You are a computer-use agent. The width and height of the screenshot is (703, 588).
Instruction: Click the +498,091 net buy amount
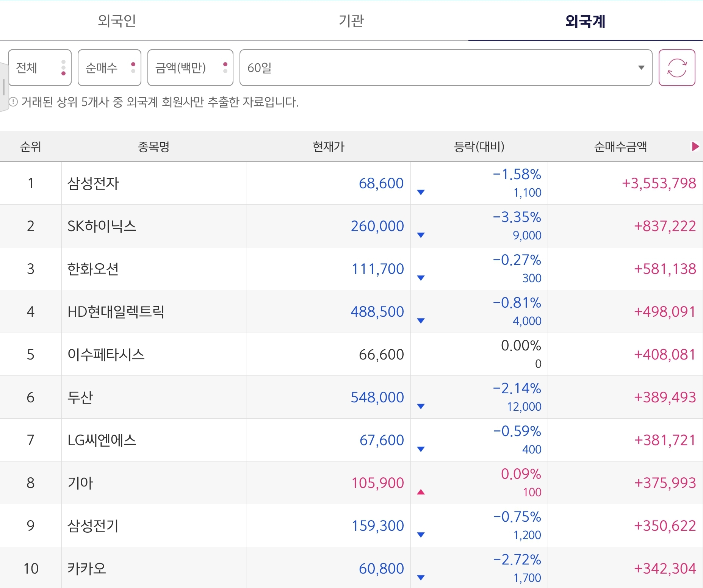click(665, 312)
